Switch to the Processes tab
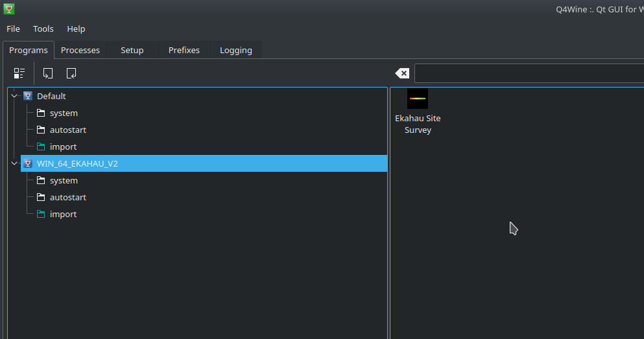644x339 pixels. pyautogui.click(x=80, y=50)
